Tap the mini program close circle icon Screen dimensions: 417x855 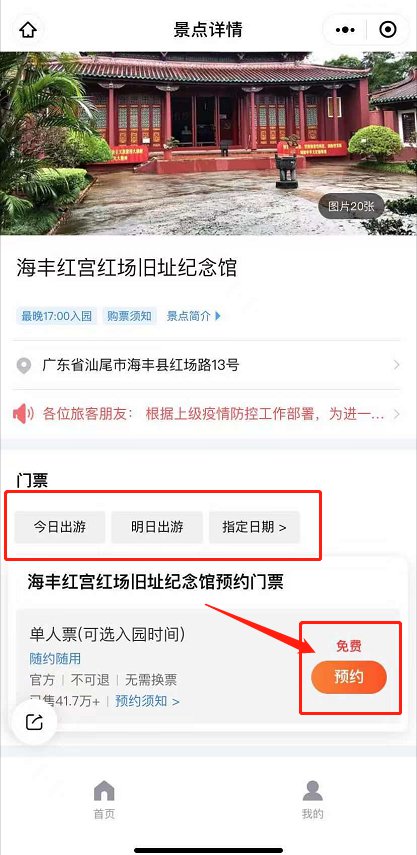(388, 29)
